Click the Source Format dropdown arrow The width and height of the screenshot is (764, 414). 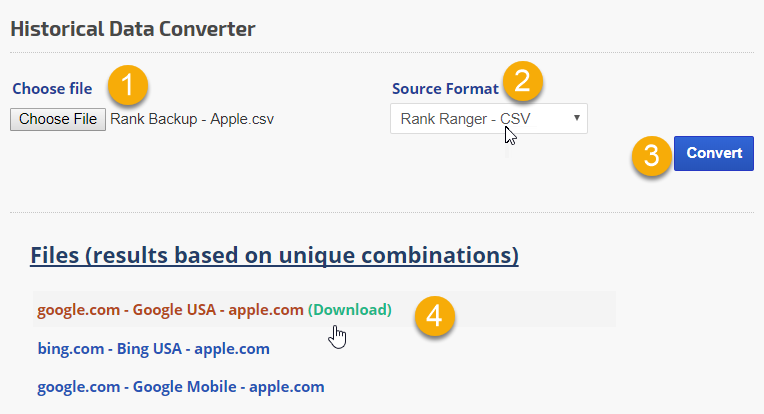[x=577, y=119]
